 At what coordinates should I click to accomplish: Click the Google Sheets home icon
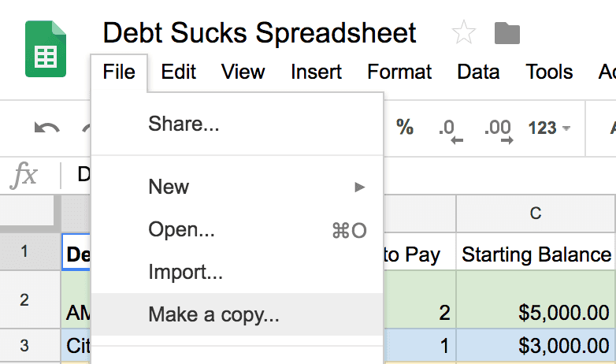coord(46,49)
